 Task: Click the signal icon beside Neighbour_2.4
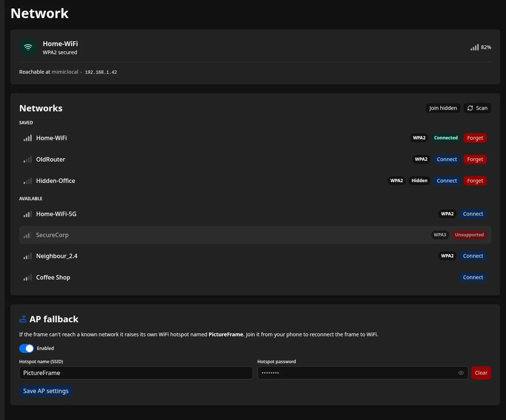[28, 256]
